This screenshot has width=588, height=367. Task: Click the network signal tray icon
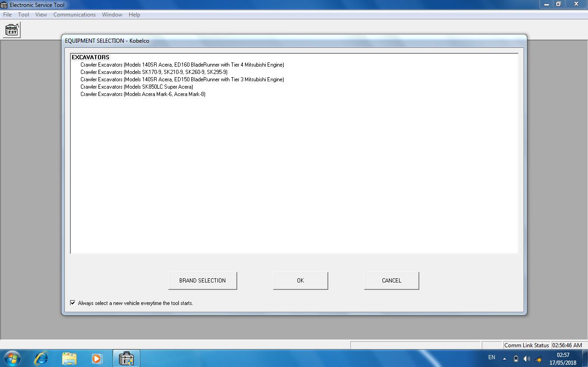point(538,359)
